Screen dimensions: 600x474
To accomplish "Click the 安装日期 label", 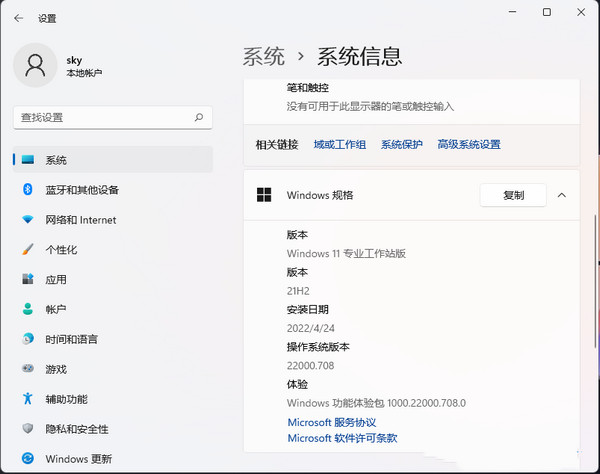I will coord(308,309).
